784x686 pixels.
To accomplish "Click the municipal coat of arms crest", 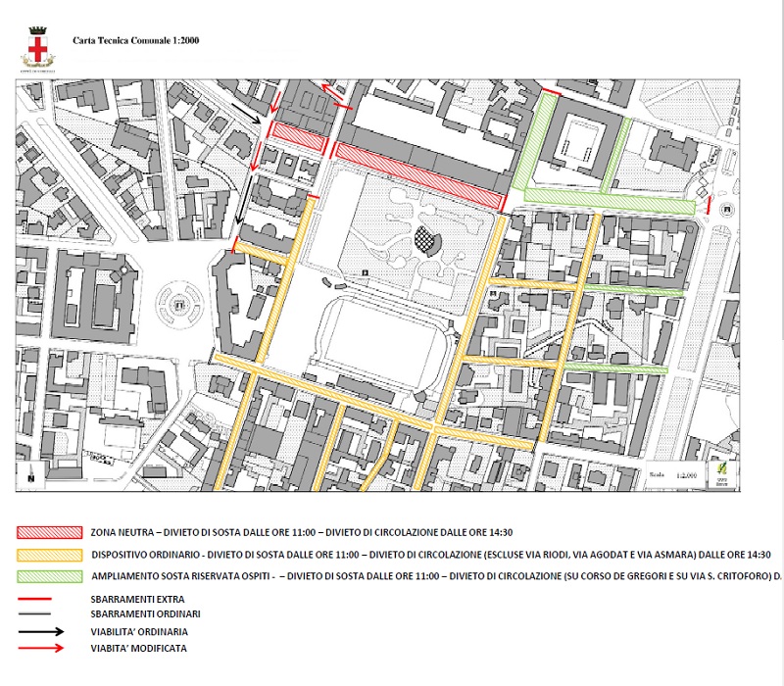I will point(37,48).
